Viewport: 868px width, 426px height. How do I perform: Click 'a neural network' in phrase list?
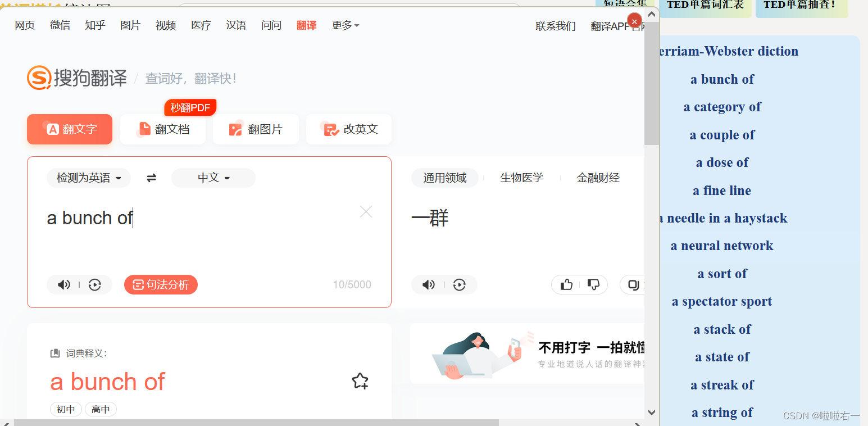[722, 246]
